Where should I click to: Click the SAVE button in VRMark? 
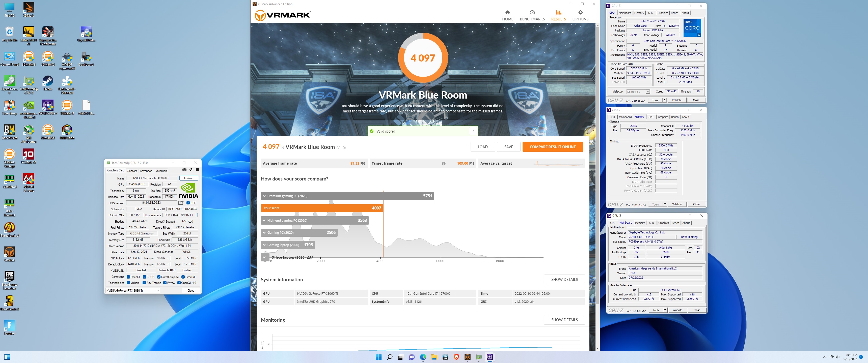tap(508, 147)
